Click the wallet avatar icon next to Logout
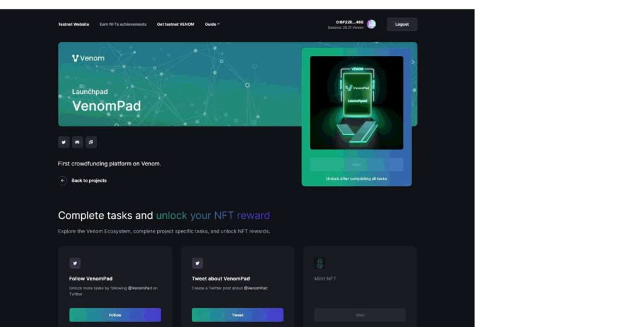 (x=371, y=25)
